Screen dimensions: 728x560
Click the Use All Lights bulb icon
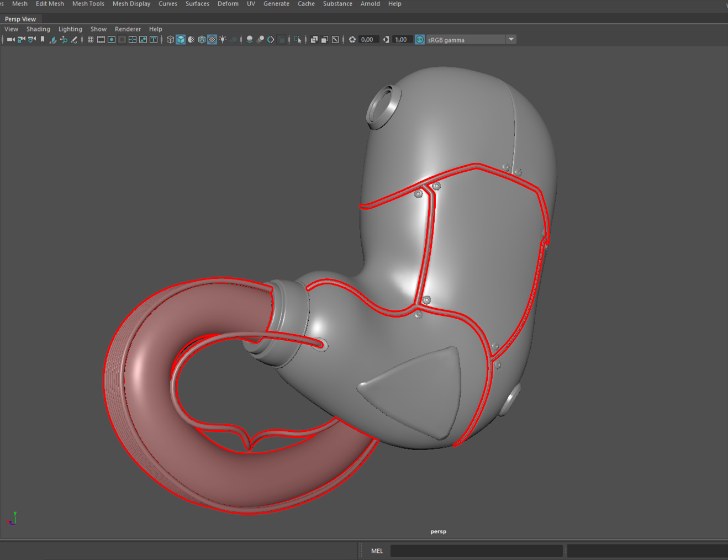(223, 40)
